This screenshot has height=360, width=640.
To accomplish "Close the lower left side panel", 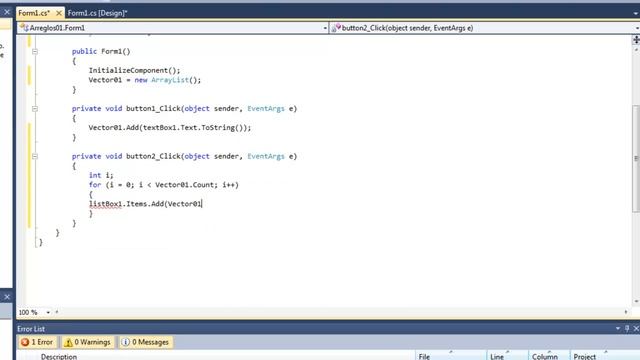I will tap(7, 297).
